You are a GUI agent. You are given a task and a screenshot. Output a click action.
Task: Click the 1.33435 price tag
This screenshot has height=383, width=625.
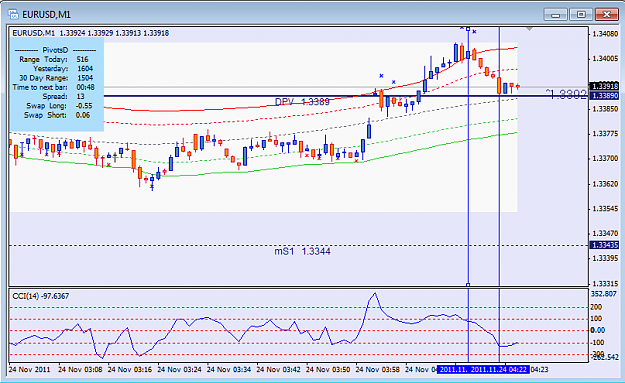click(x=604, y=245)
